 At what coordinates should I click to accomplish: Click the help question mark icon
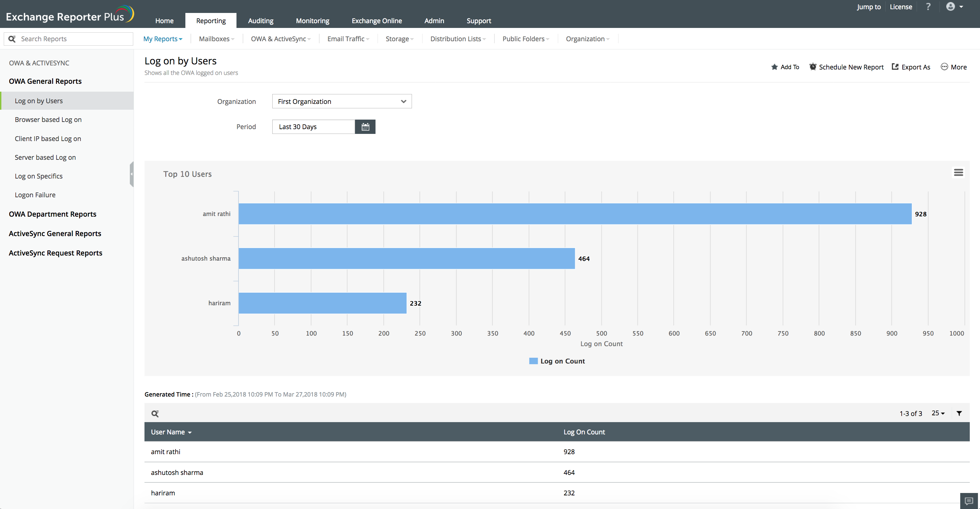coord(928,7)
